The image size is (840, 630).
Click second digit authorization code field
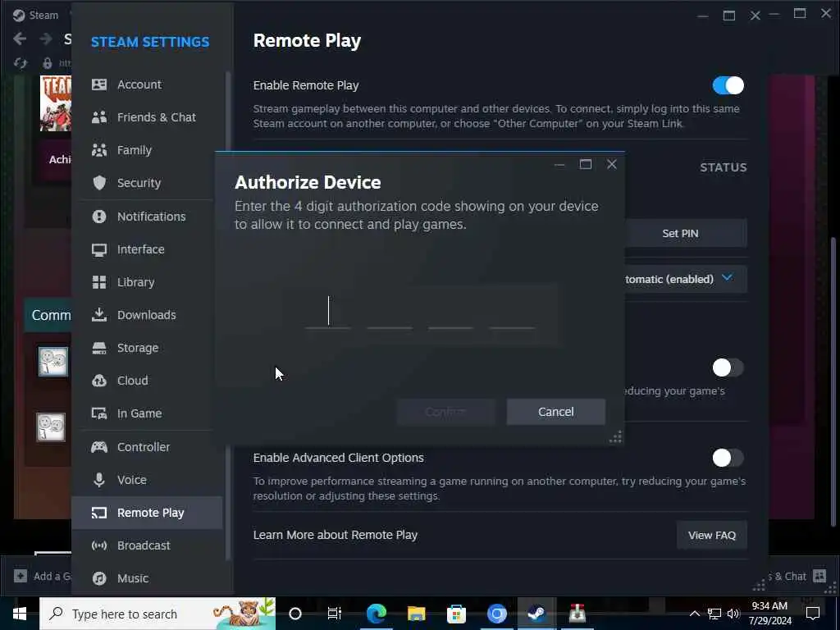pyautogui.click(x=390, y=312)
